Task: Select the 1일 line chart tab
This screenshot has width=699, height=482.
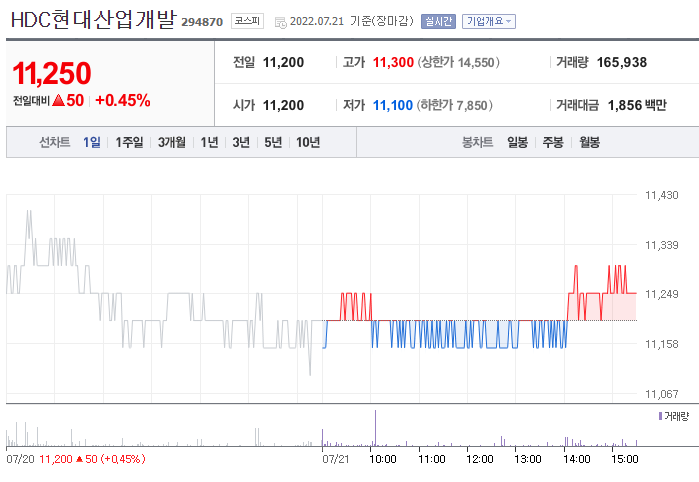Action: point(92,142)
